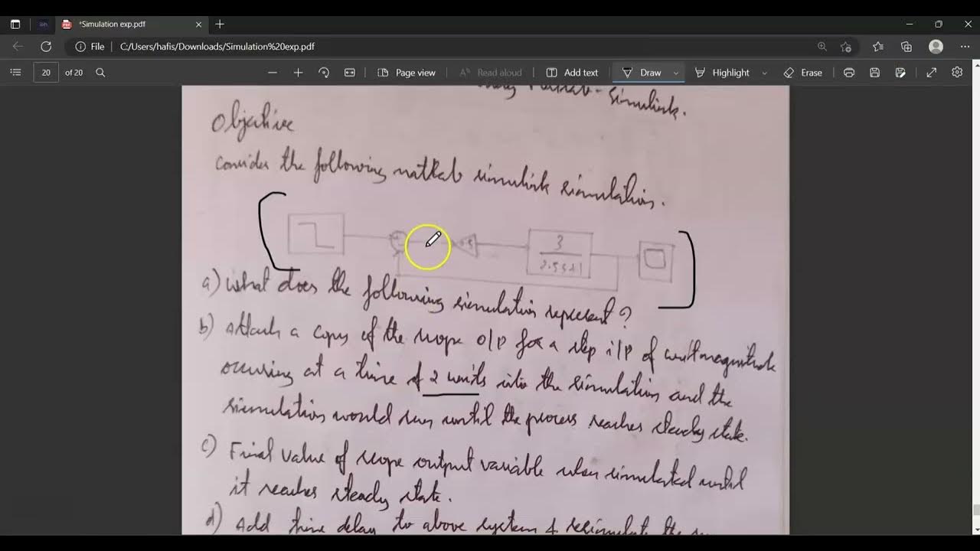Enter full screen PDF view
980x551 pixels.
tap(932, 73)
